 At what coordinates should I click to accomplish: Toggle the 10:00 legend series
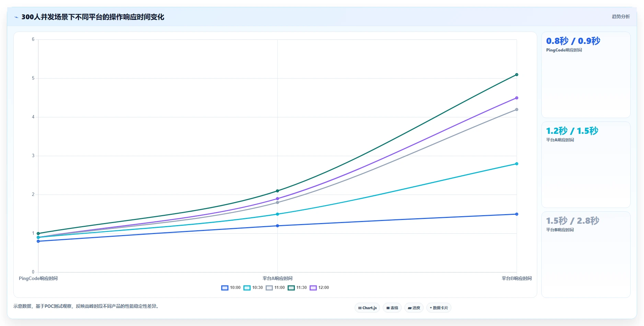(x=231, y=288)
